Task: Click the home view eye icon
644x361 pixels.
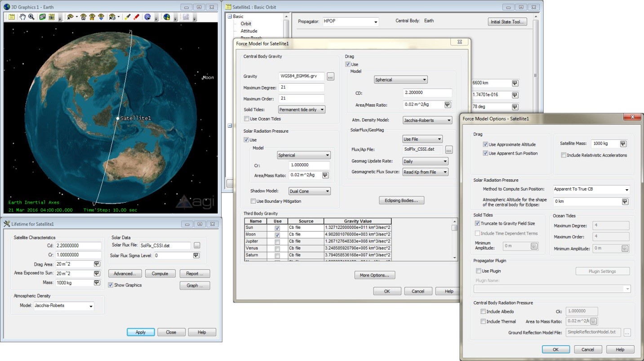Action: click(x=83, y=17)
